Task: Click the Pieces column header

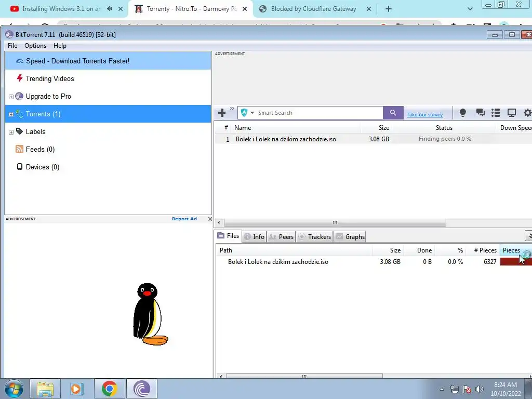Action: point(516,250)
